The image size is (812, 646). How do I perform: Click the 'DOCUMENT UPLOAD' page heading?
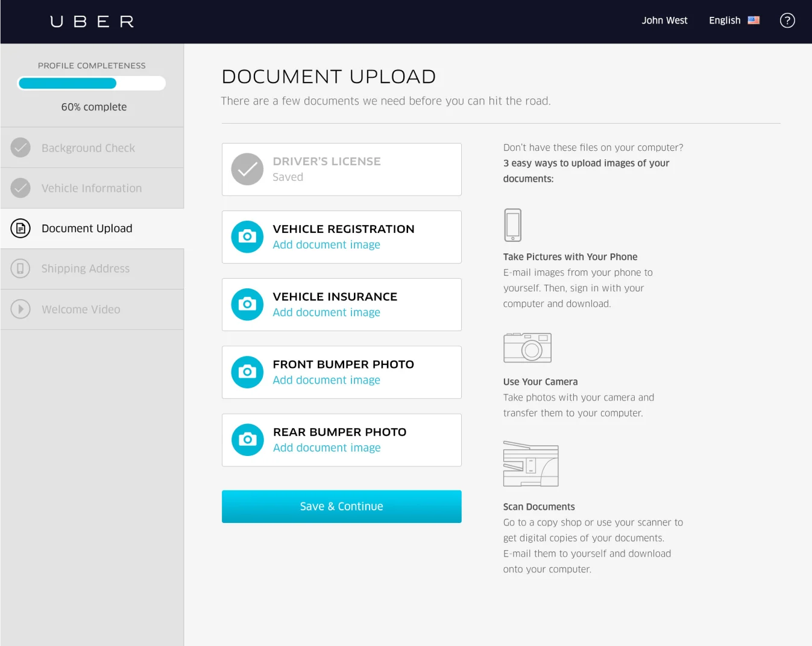(x=329, y=77)
